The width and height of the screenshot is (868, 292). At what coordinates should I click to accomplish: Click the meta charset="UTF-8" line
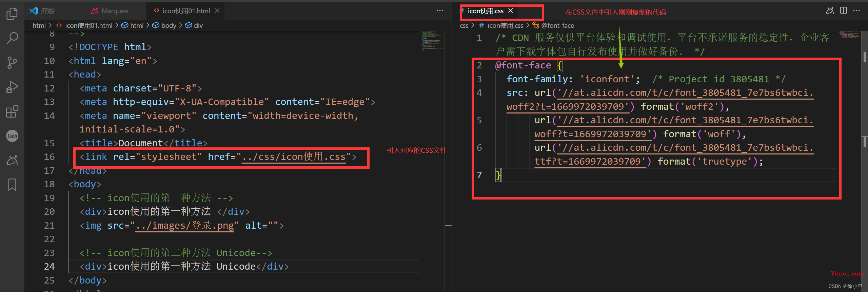[x=141, y=88]
